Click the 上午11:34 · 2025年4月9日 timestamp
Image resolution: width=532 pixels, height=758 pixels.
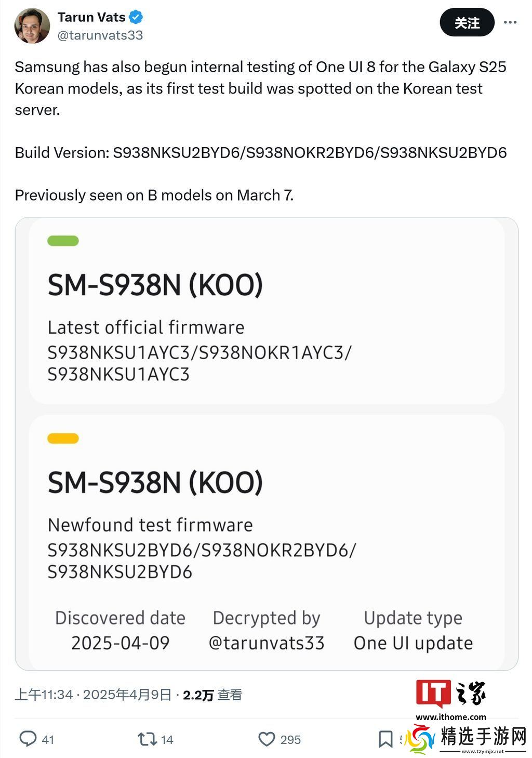[x=93, y=695]
